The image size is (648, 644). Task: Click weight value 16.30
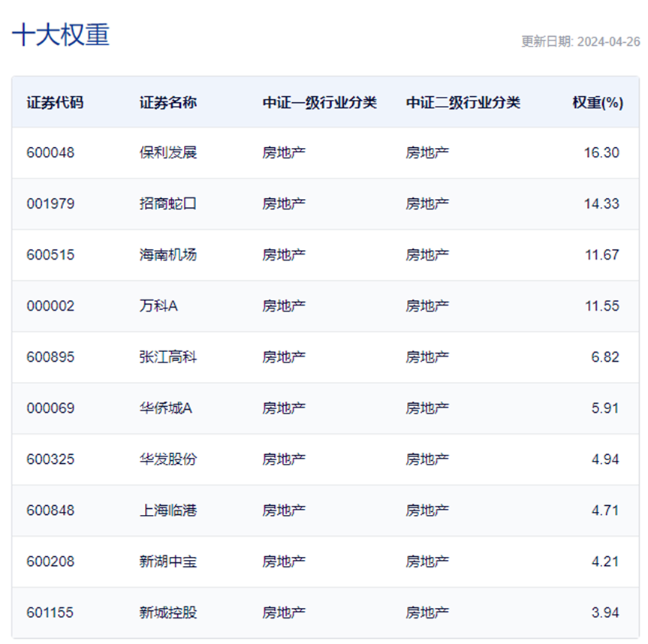[601, 153]
